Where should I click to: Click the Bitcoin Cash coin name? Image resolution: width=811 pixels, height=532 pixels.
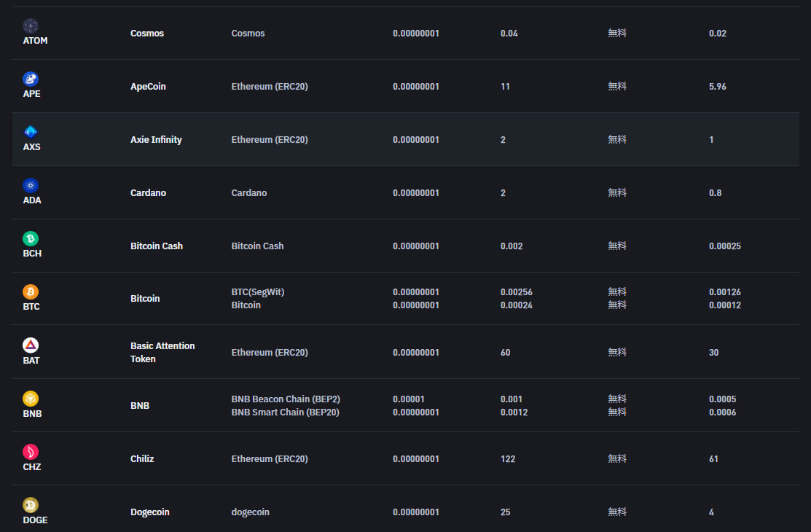click(x=156, y=246)
